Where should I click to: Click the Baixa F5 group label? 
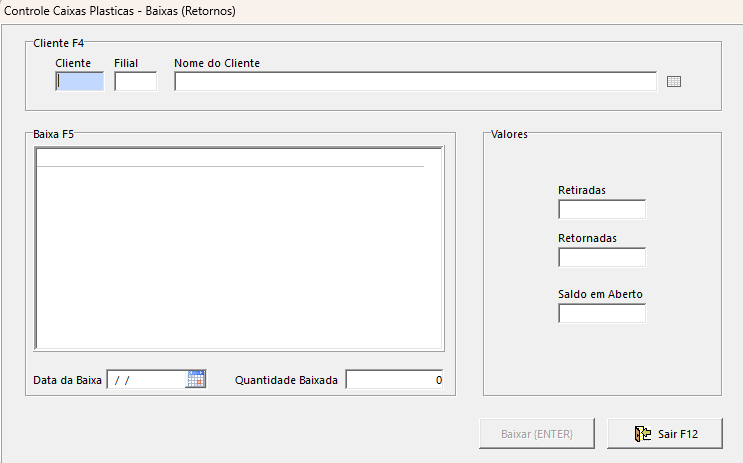click(54, 133)
